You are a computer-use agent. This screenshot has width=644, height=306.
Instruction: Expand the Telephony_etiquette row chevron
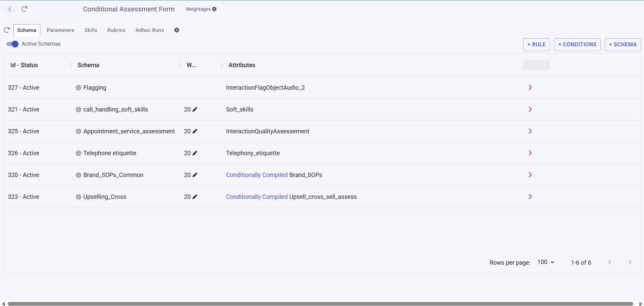point(530,153)
